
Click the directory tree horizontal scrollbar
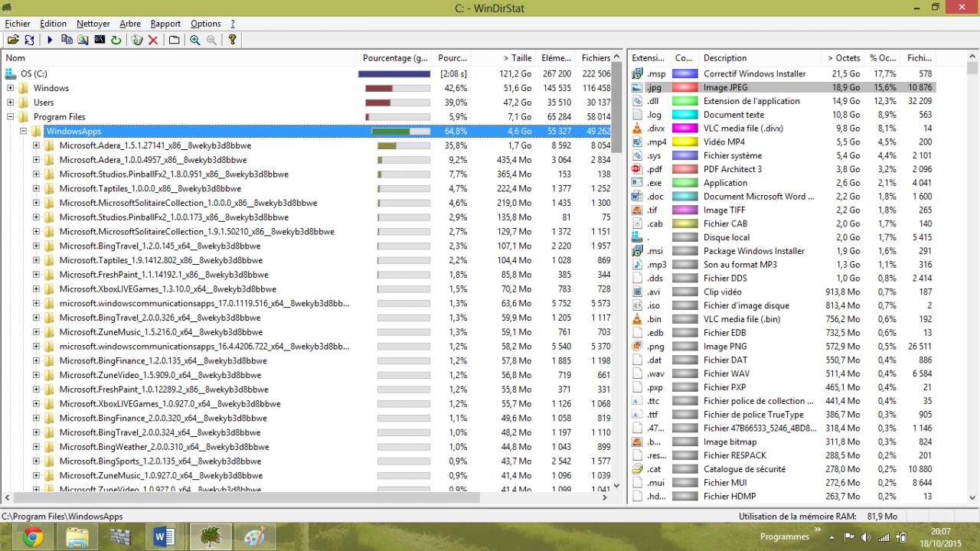click(306, 497)
